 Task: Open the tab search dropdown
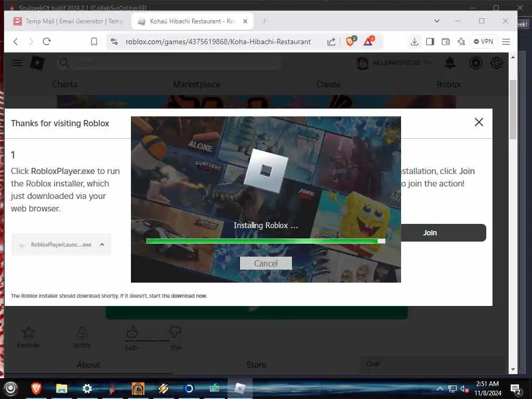tap(436, 21)
